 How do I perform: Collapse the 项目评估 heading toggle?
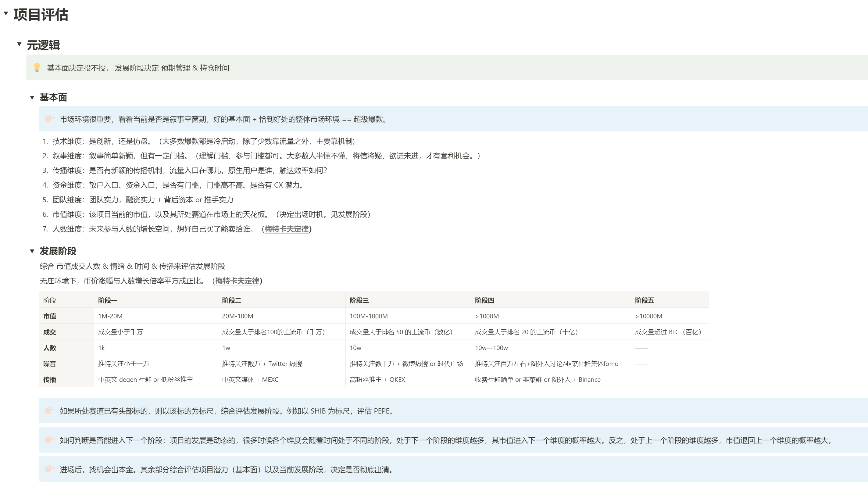tap(6, 13)
